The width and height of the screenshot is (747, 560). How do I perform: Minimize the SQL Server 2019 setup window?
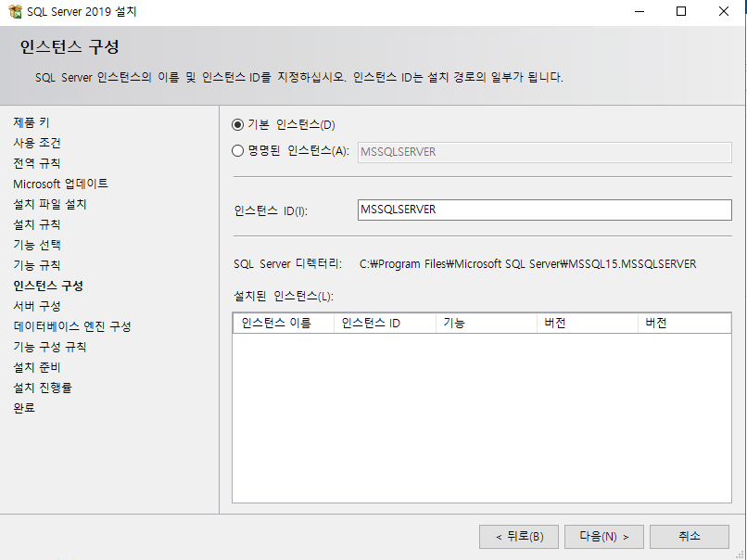click(x=639, y=11)
